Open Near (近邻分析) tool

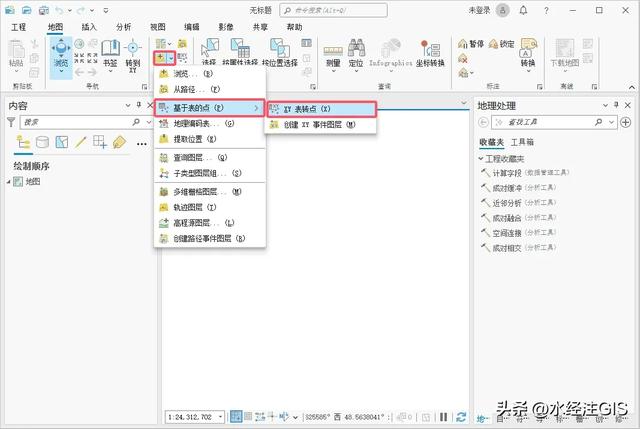point(518,203)
